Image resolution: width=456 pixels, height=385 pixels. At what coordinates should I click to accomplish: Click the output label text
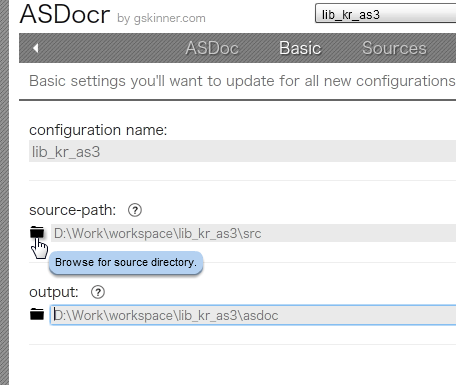(54, 292)
